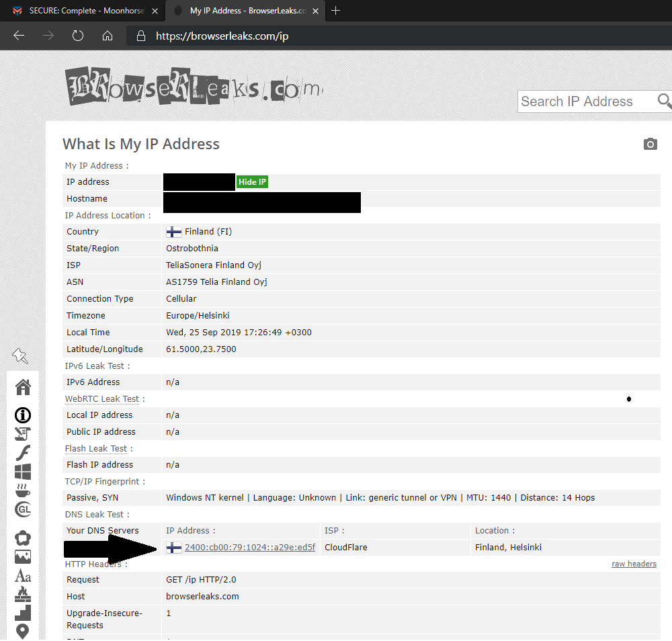
Task: Click the lock icon in address bar
Action: click(x=140, y=36)
